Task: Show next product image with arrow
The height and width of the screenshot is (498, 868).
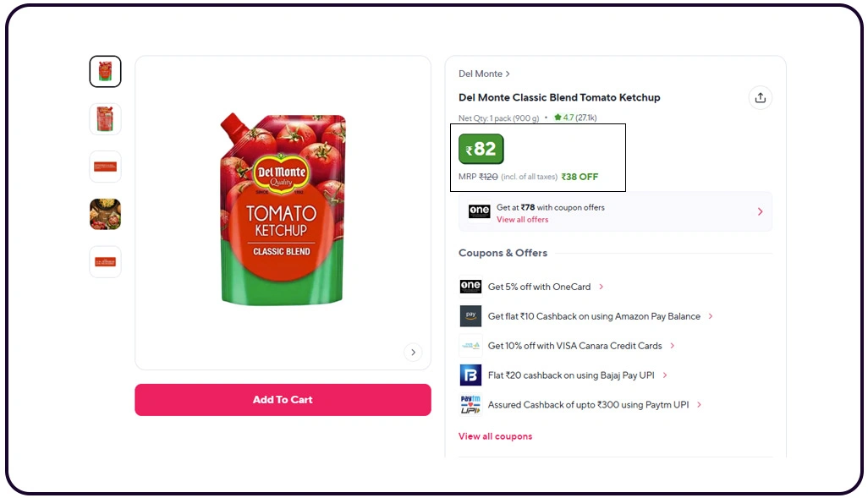Action: coord(413,353)
